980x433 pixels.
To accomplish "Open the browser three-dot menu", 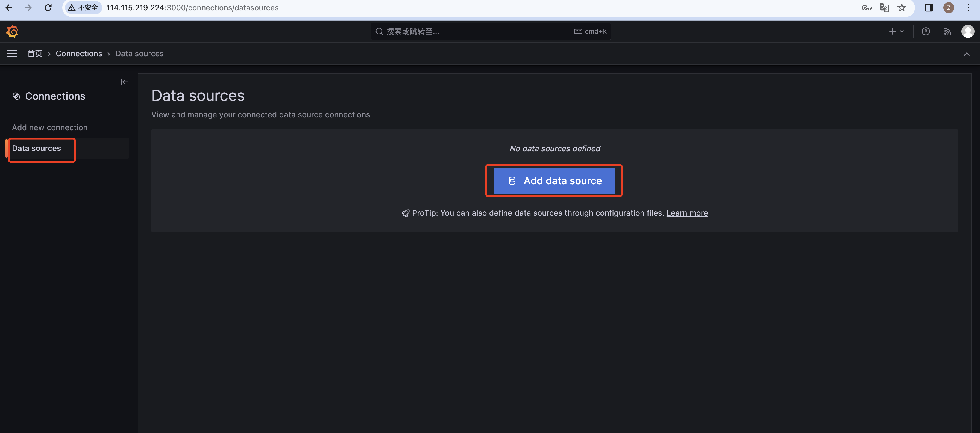I will tap(968, 8).
